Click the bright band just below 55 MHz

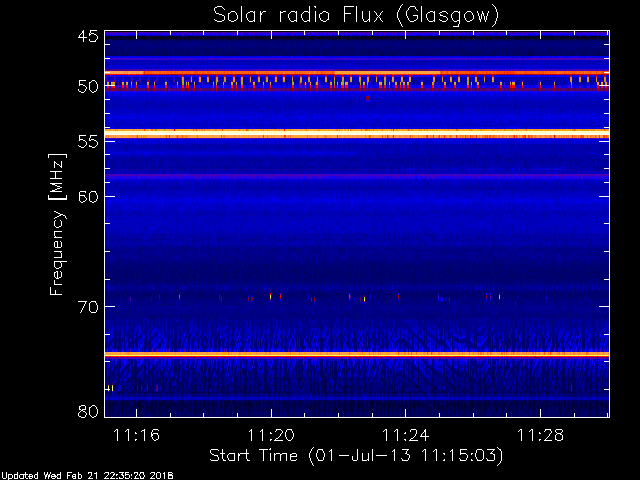(357, 134)
